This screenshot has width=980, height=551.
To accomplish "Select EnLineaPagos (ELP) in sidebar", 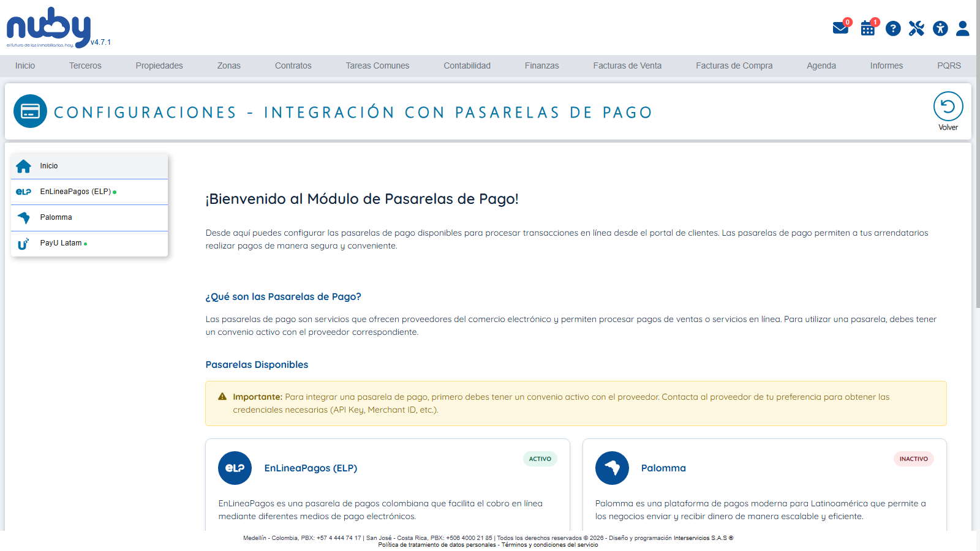I will [89, 192].
